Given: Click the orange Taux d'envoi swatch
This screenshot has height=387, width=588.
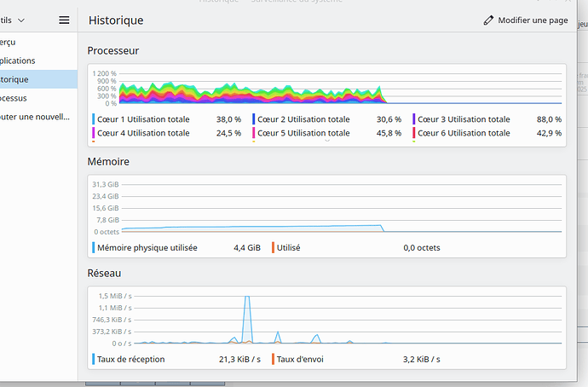Looking at the screenshot, I should click(x=274, y=359).
